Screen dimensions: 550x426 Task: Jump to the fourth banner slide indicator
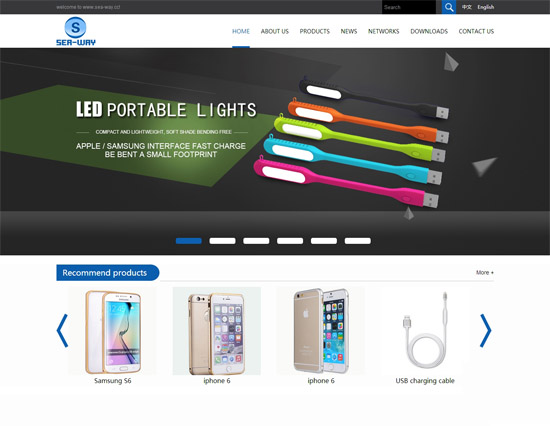click(x=290, y=241)
